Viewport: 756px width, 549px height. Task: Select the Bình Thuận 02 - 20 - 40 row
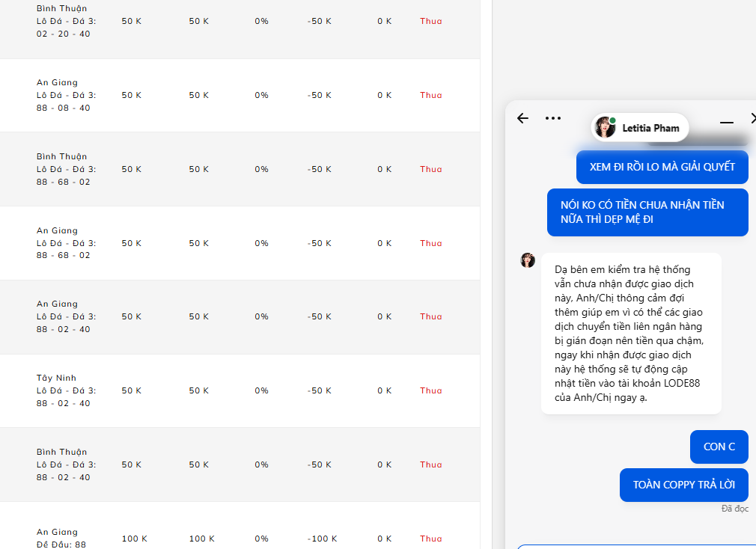coord(240,21)
